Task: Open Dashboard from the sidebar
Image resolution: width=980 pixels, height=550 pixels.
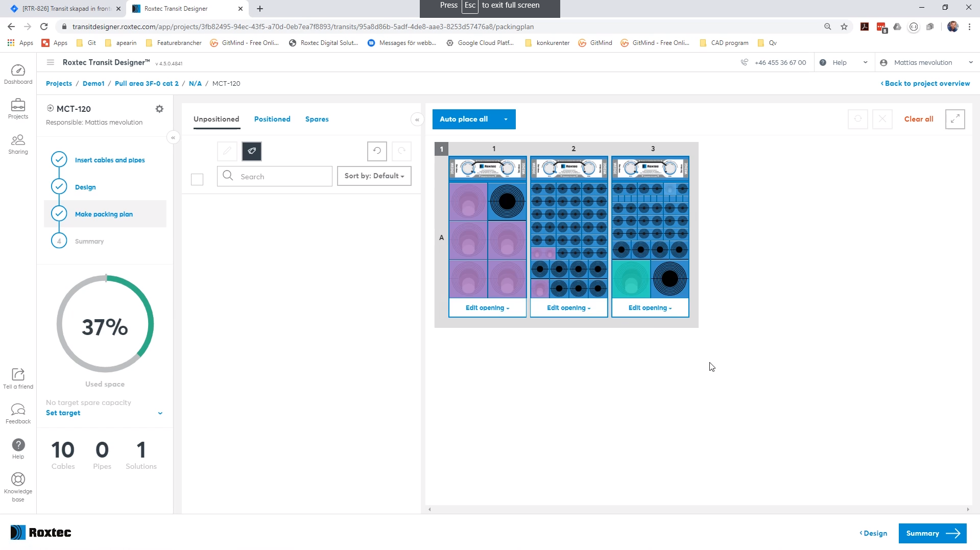Action: click(x=18, y=75)
